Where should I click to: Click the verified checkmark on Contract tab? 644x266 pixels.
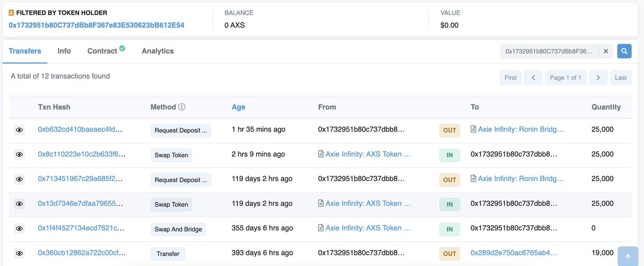coord(122,48)
